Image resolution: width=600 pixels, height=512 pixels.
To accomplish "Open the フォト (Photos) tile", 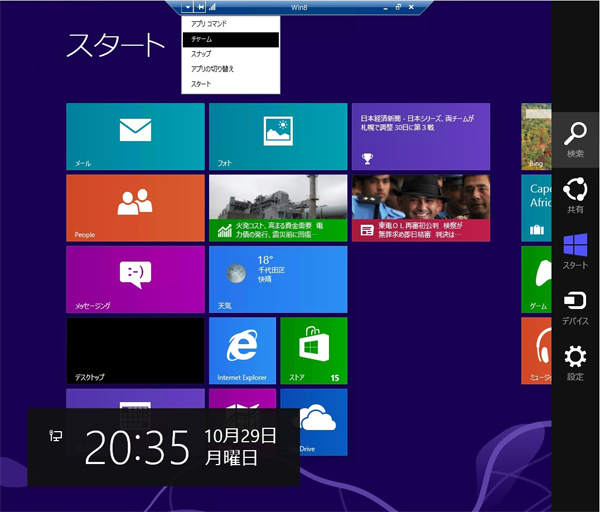I will coord(278,137).
